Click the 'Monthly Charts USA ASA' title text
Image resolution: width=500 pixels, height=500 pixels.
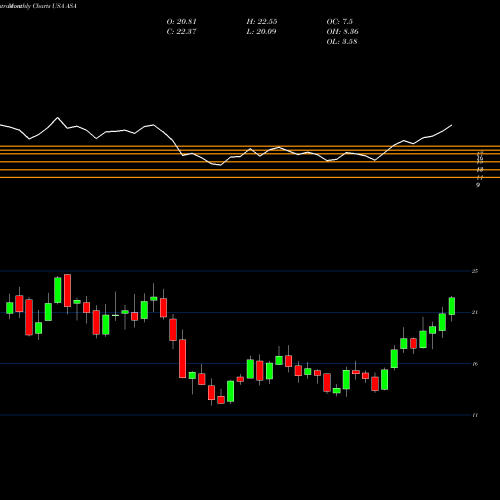tap(42, 6)
